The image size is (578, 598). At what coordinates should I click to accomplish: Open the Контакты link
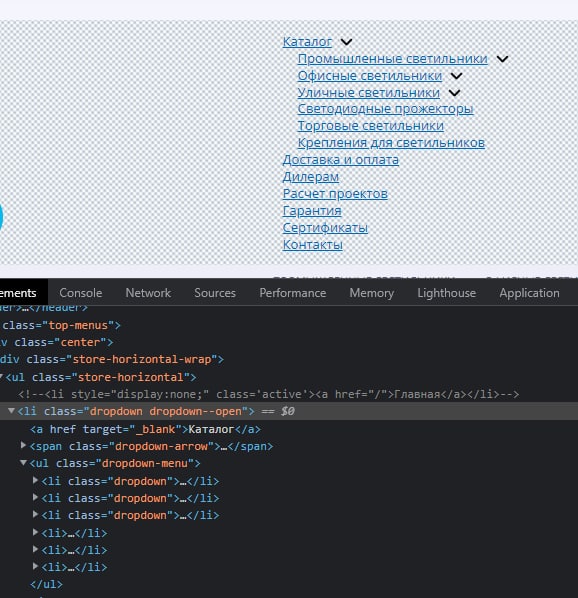click(x=312, y=244)
